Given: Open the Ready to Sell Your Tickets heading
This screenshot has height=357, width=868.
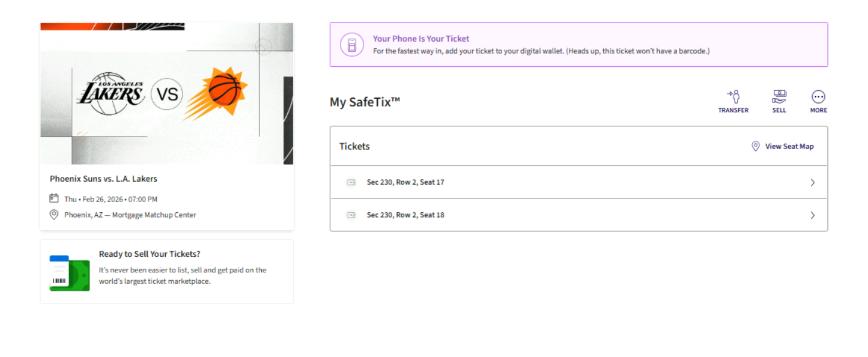Looking at the screenshot, I should tap(150, 254).
